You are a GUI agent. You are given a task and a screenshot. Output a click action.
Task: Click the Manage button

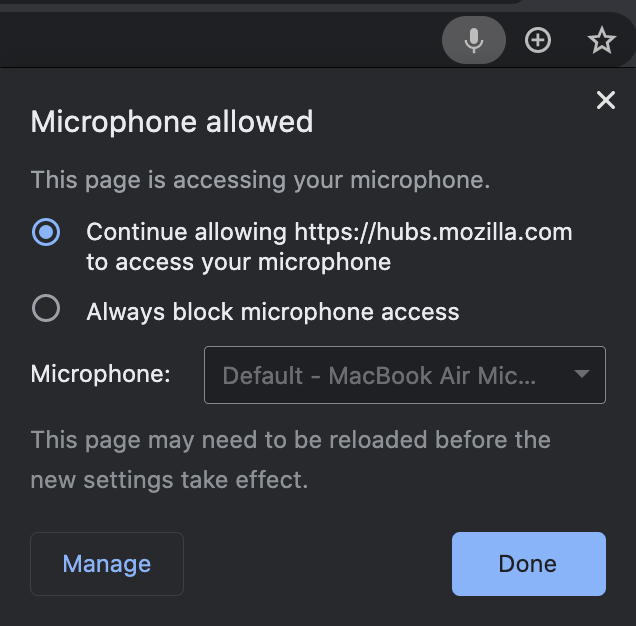[107, 564]
